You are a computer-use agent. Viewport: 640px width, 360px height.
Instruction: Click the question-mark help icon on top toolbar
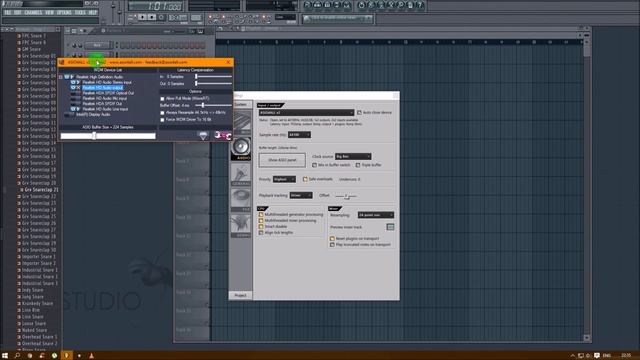pyautogui.click(x=420, y=5)
